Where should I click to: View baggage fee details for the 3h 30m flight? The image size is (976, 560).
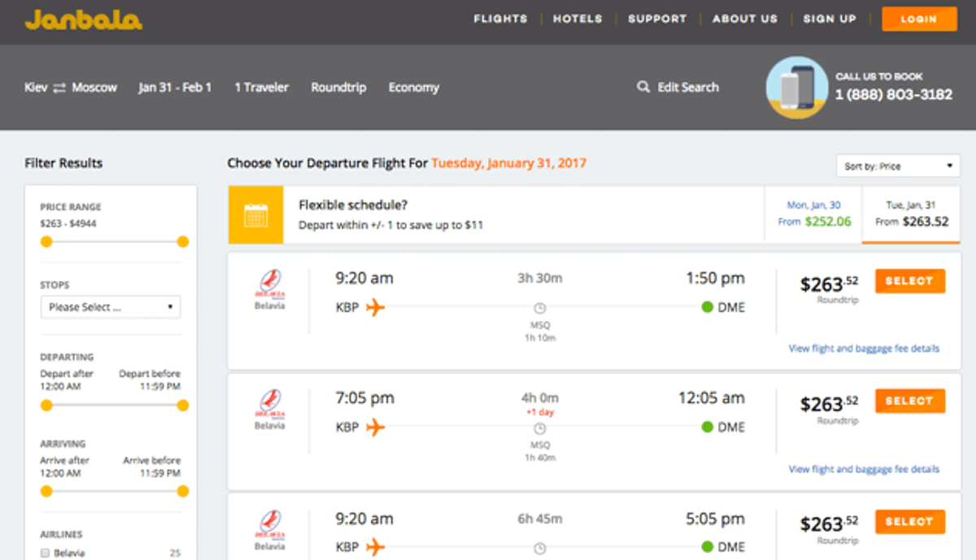[864, 349]
